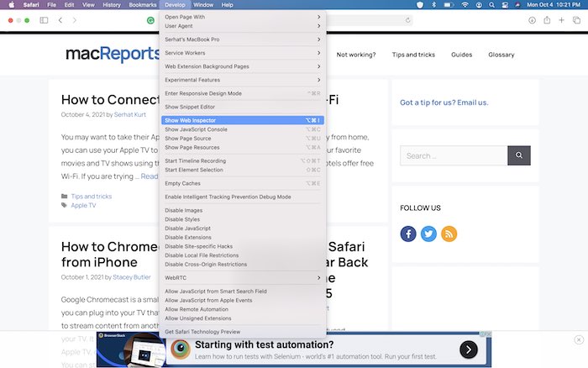Open the RSS feed icon
The height and width of the screenshot is (368, 588).
click(449, 234)
